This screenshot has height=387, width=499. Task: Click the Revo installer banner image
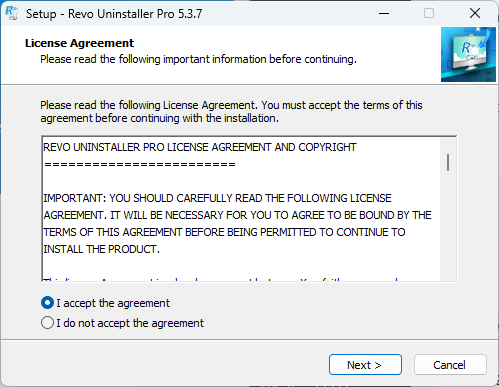(x=468, y=55)
